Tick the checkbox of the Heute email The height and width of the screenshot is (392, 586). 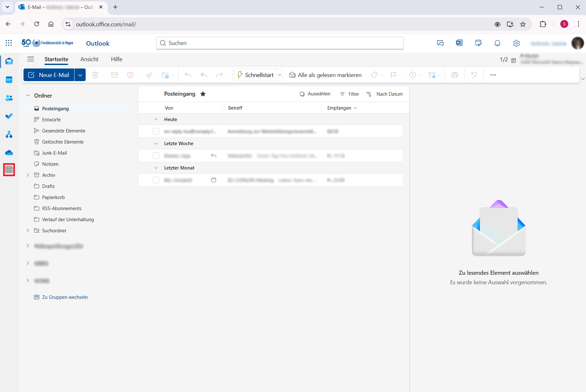(156, 131)
